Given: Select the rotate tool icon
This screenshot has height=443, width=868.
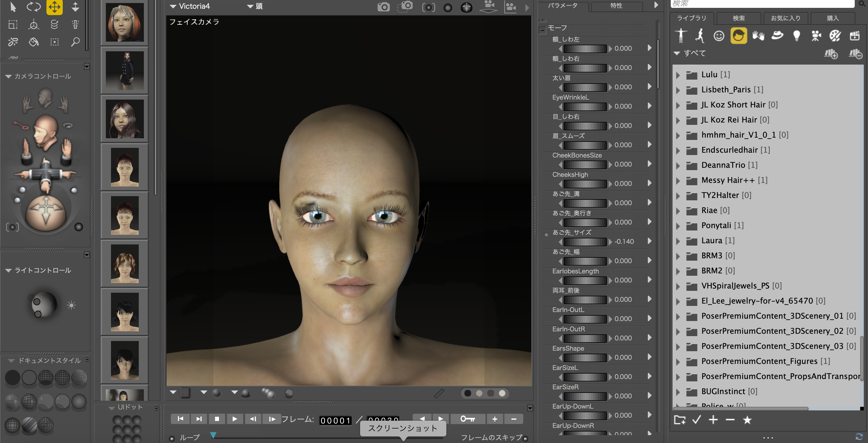Looking at the screenshot, I should point(33,7).
